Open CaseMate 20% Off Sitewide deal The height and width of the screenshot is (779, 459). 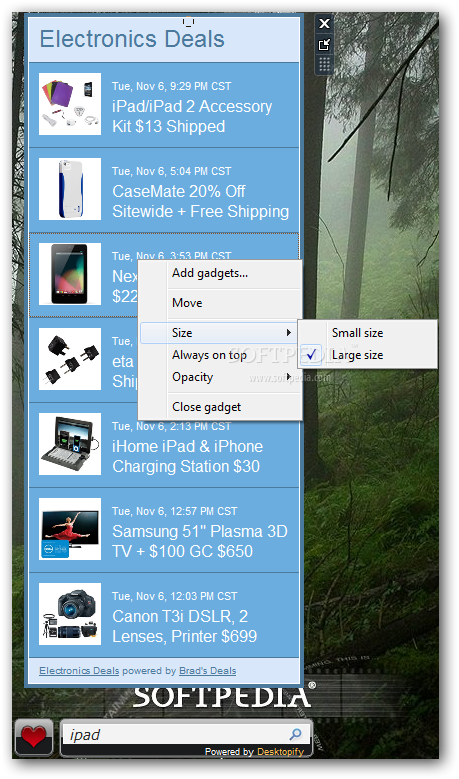(201, 201)
